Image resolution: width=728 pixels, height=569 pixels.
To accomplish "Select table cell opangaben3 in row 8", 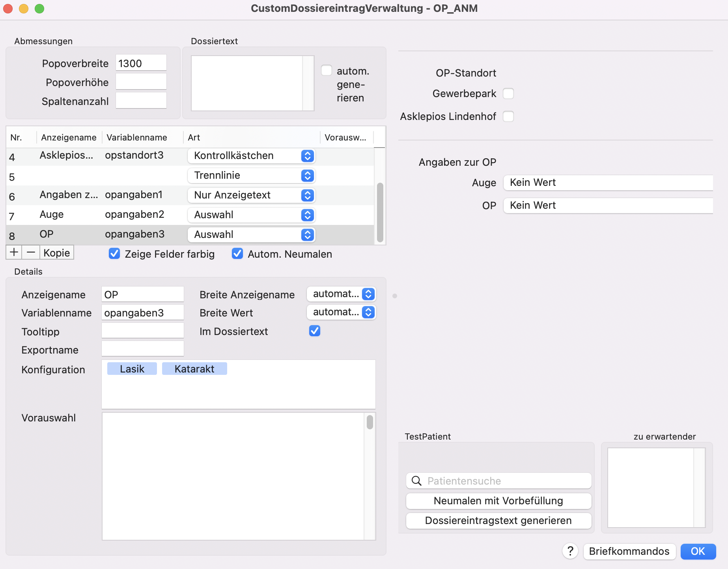I will (134, 234).
